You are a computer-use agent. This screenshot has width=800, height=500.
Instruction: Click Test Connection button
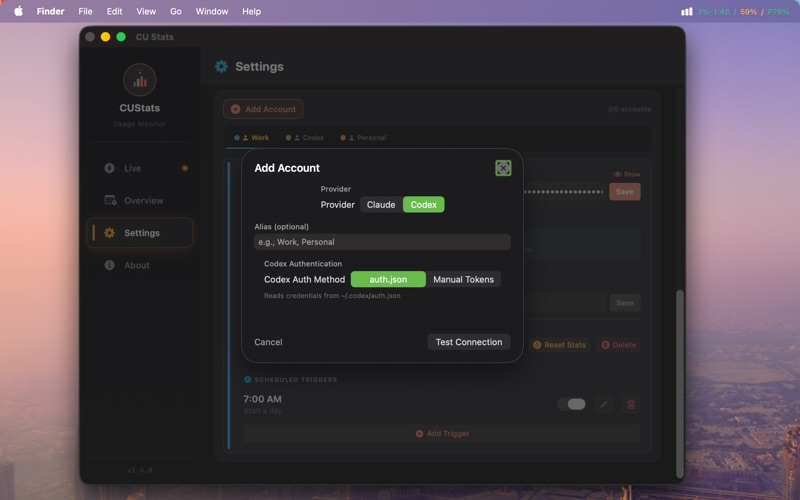469,342
